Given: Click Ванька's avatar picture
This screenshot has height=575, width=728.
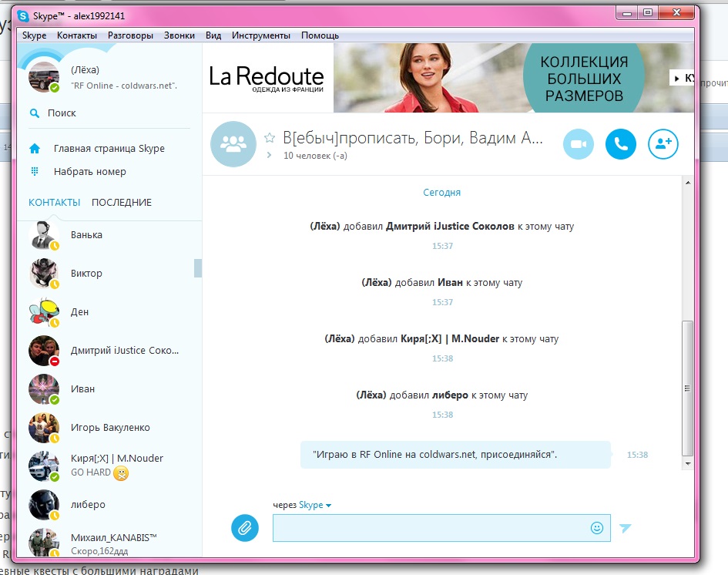Looking at the screenshot, I should coord(44,236).
